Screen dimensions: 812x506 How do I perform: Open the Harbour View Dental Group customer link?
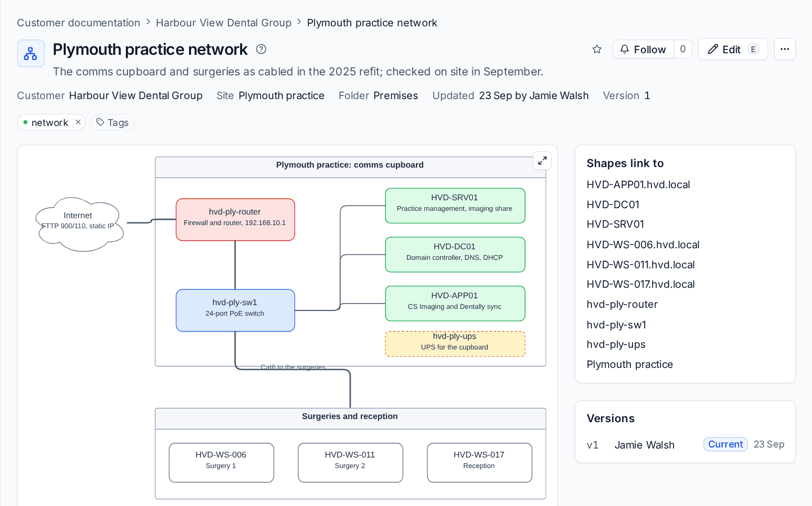click(136, 95)
